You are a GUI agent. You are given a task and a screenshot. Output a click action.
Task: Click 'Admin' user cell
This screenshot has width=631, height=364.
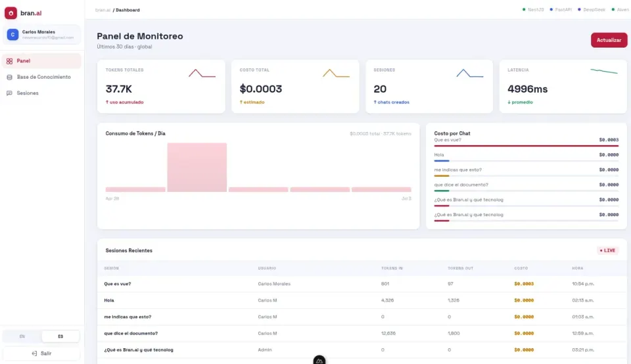[265, 350]
